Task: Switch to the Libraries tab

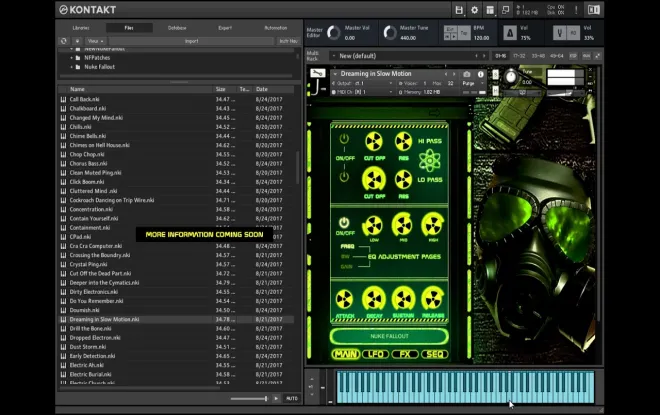Action: 81,28
